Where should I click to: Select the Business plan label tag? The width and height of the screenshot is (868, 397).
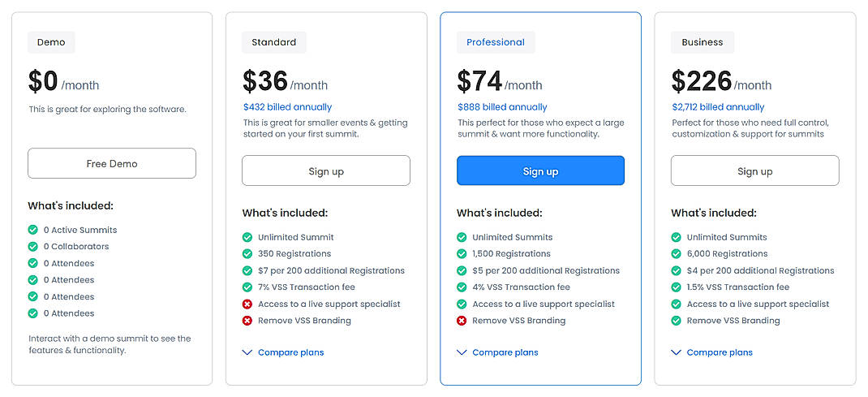coord(703,42)
